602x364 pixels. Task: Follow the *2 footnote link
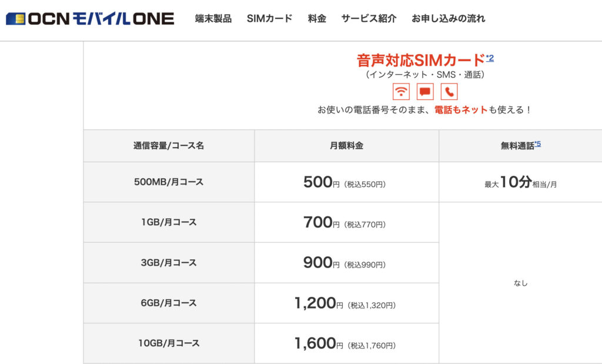click(490, 58)
